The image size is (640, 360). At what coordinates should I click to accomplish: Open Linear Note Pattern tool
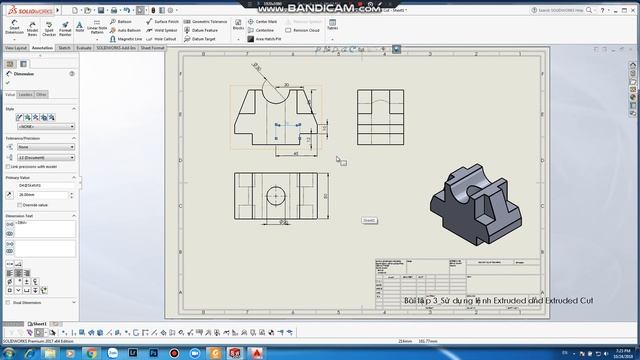[x=97, y=27]
